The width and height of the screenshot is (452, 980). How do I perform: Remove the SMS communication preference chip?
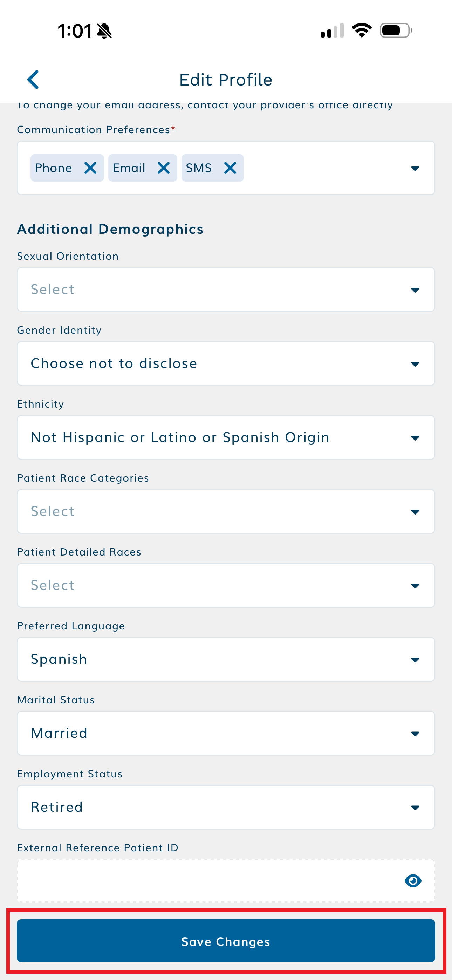click(230, 168)
